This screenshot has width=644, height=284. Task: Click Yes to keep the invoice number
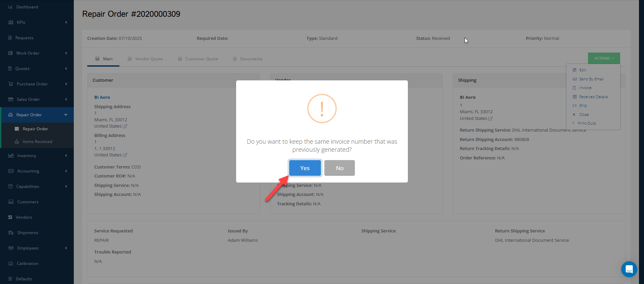[x=305, y=168]
